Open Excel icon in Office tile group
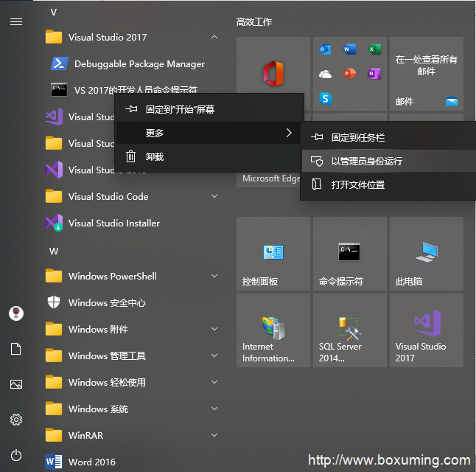The width and height of the screenshot is (476, 472). coord(374,49)
